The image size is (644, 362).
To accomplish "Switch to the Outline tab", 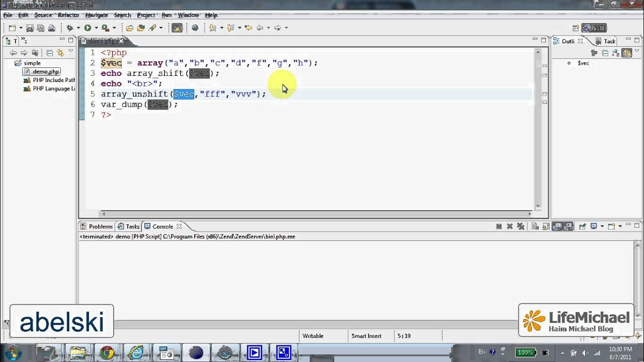I will click(x=568, y=41).
